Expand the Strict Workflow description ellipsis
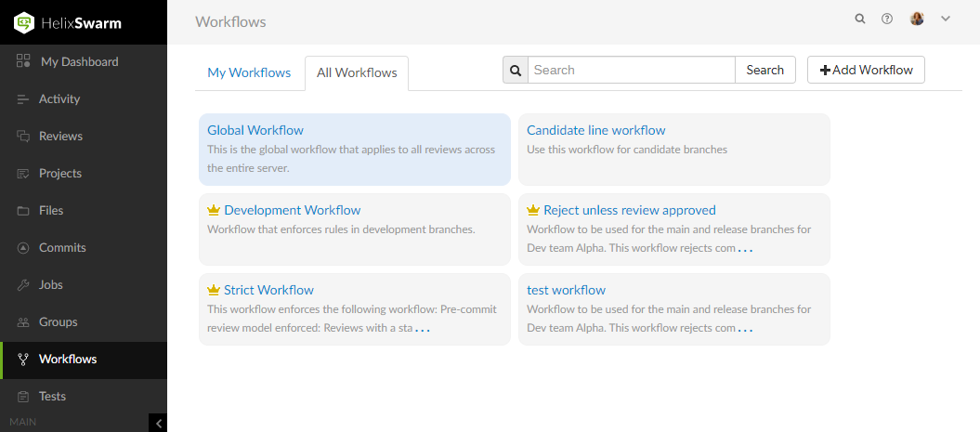Image resolution: width=980 pixels, height=432 pixels. coord(423,329)
